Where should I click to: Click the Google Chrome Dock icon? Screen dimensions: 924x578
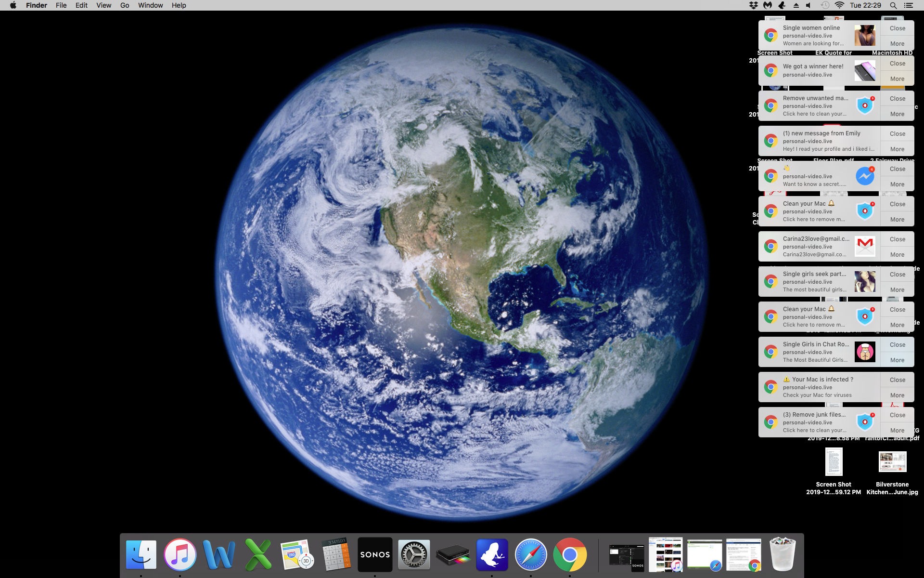[570, 554]
